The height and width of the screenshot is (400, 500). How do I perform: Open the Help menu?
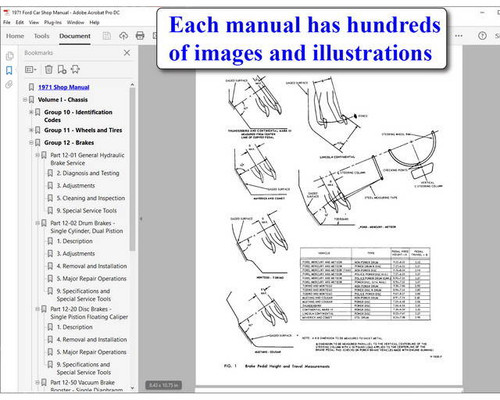pos(94,22)
